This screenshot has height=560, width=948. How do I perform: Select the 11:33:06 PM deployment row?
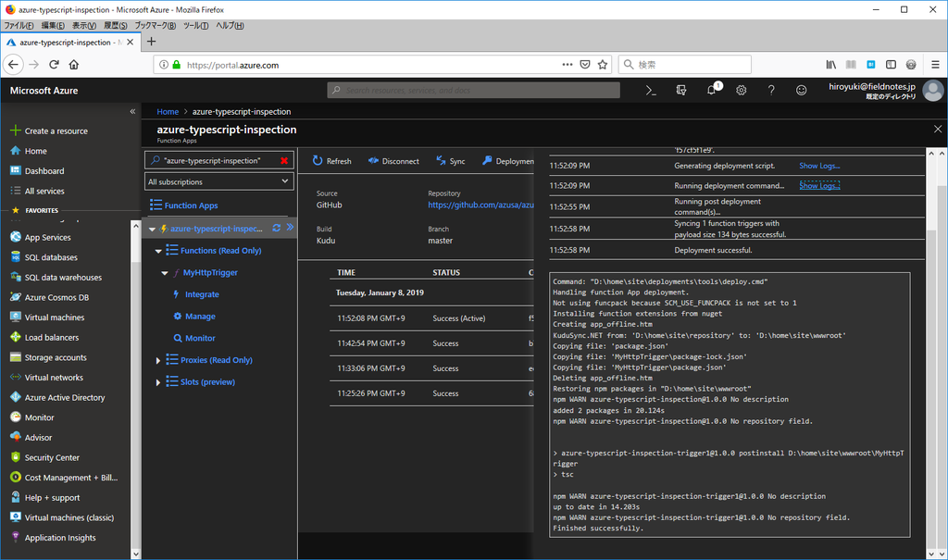pos(431,368)
